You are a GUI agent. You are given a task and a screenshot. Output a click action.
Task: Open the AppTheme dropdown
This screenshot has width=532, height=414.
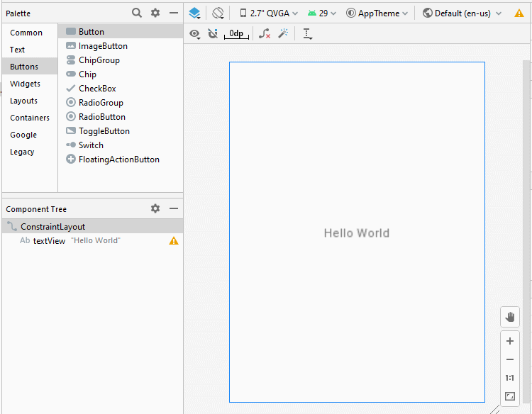[x=377, y=13]
